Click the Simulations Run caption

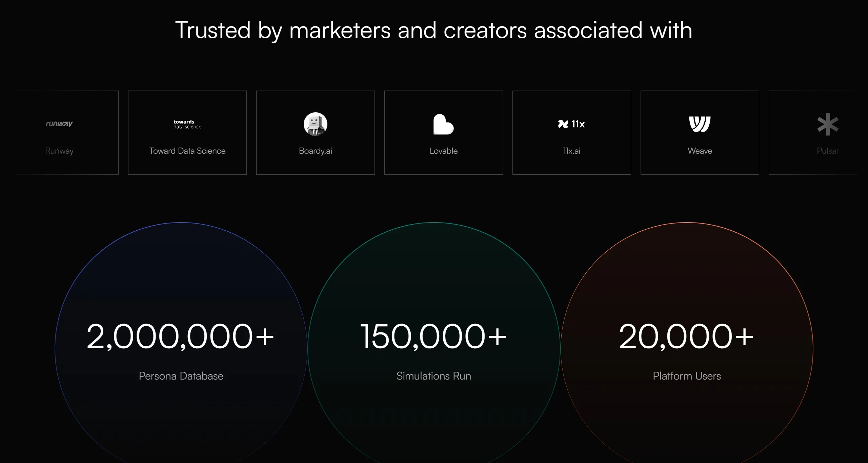click(433, 376)
